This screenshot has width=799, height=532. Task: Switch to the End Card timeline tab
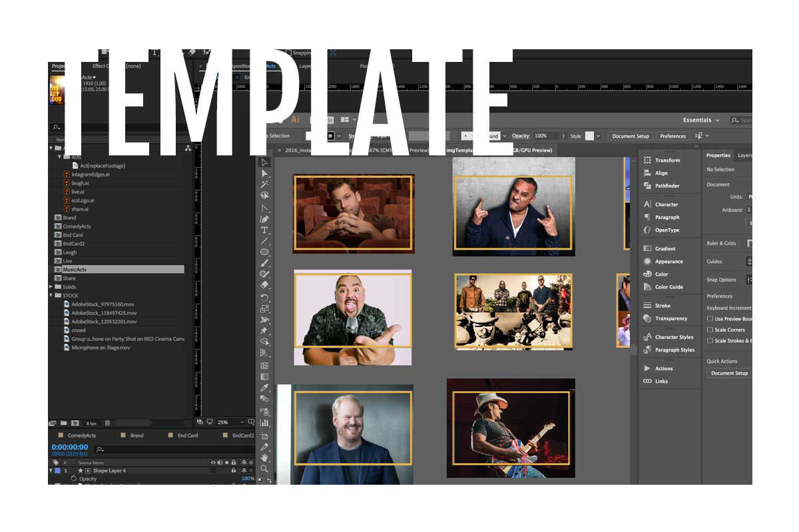tap(187, 435)
